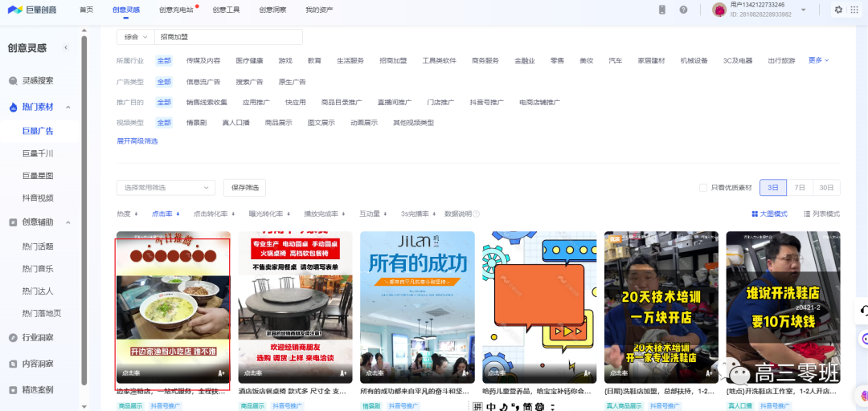Expand 展开高级筛选 options

point(137,141)
